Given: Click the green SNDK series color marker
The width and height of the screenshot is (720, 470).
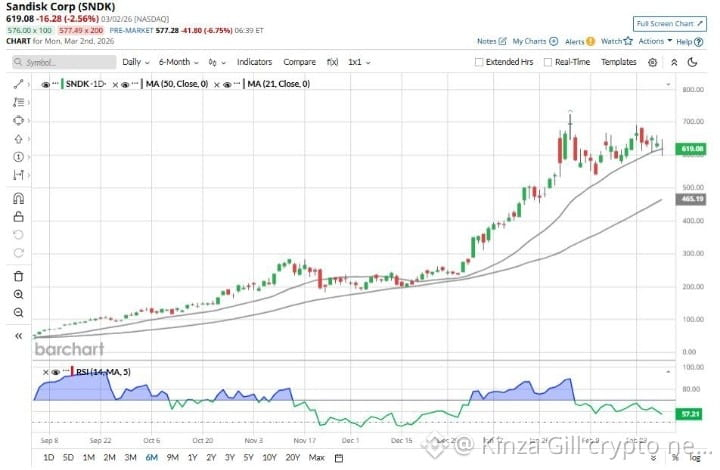Looking at the screenshot, I should 62,84.
